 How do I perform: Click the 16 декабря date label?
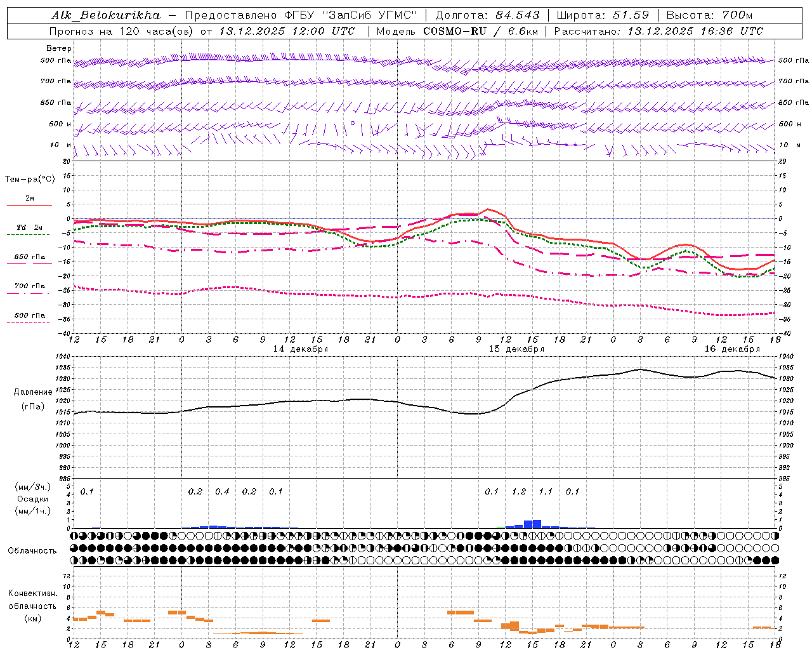click(732, 349)
